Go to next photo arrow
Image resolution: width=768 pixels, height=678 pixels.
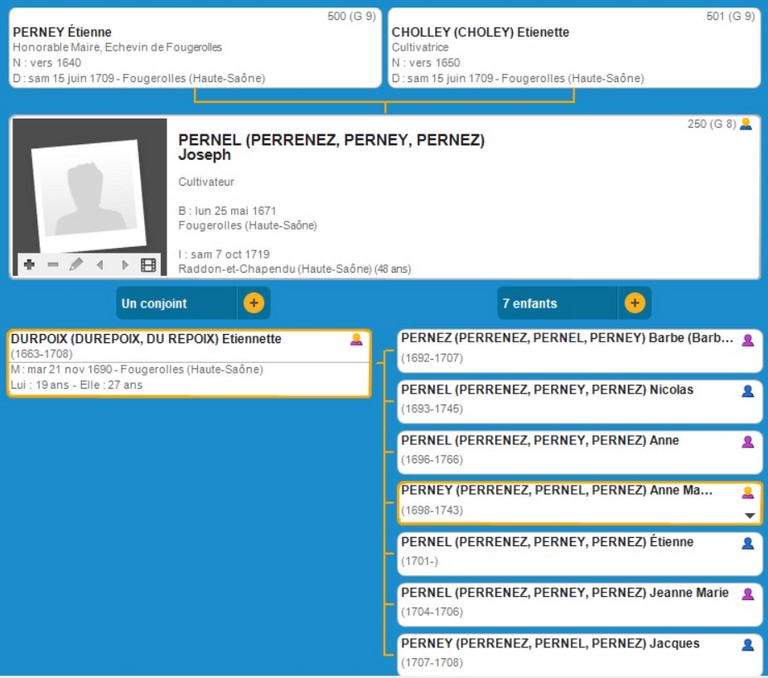124,265
